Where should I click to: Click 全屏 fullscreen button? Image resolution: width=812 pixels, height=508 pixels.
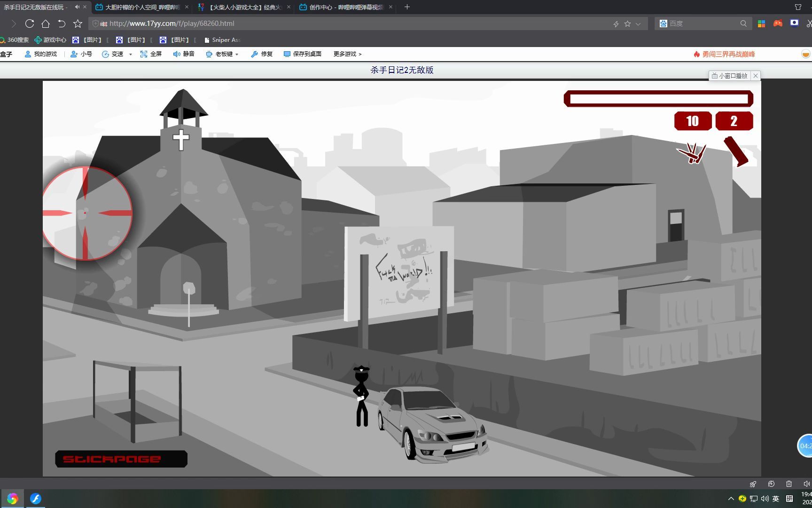click(x=151, y=54)
